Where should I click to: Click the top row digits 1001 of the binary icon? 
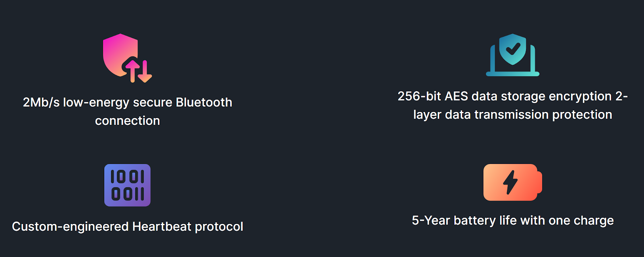(x=127, y=176)
